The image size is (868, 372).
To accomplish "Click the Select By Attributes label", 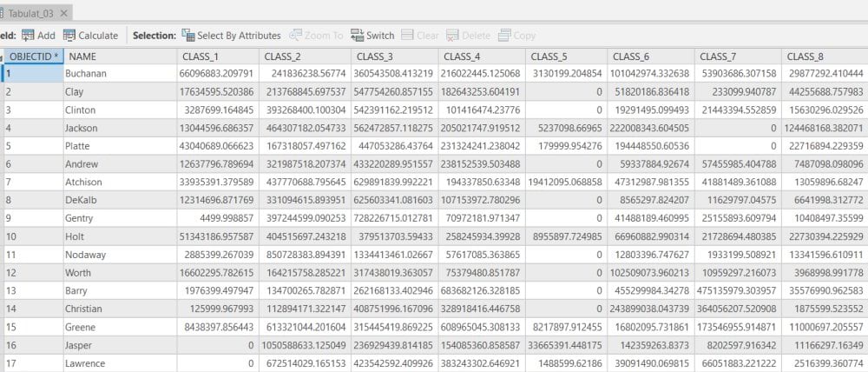I will coord(240,36).
